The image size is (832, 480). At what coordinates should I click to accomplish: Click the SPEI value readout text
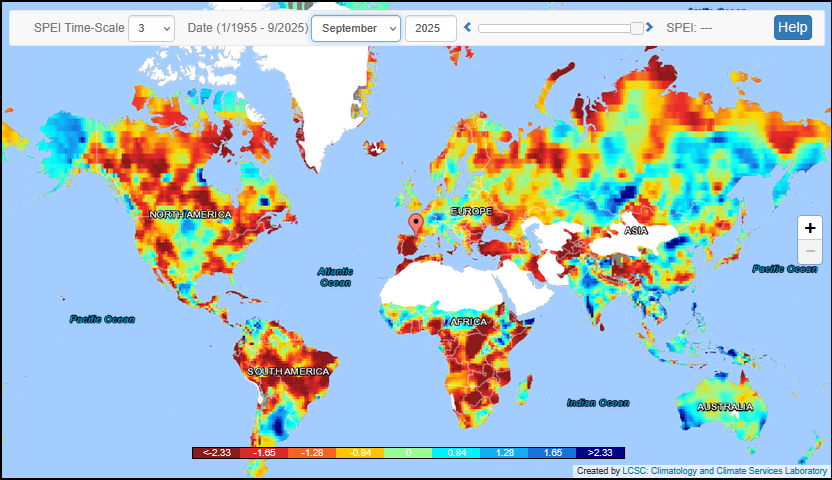(x=689, y=28)
